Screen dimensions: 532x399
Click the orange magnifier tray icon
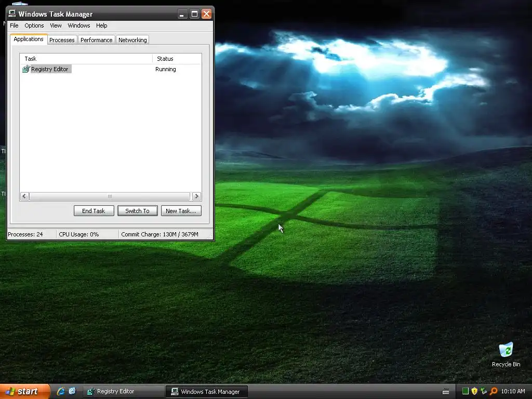494,391
